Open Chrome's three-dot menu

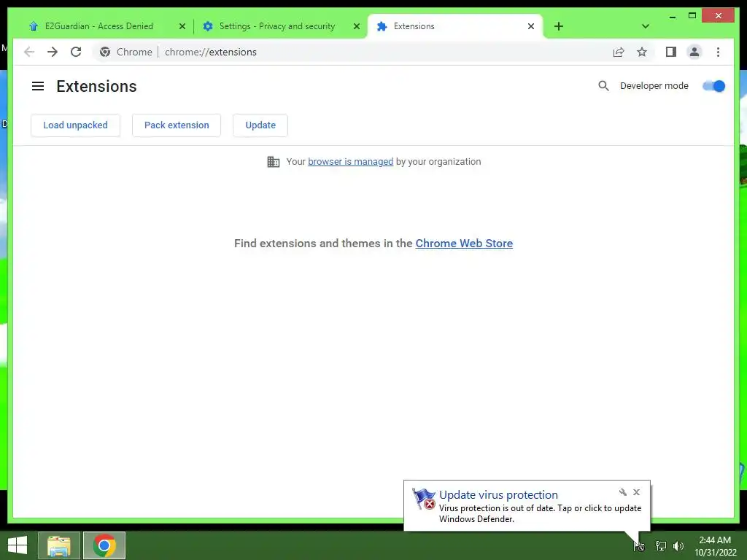click(718, 52)
